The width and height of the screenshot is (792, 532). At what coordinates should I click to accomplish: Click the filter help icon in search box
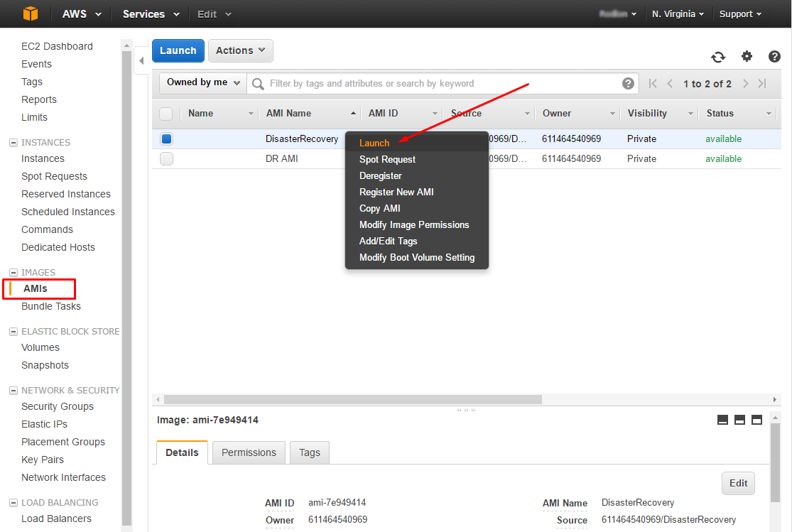628,83
